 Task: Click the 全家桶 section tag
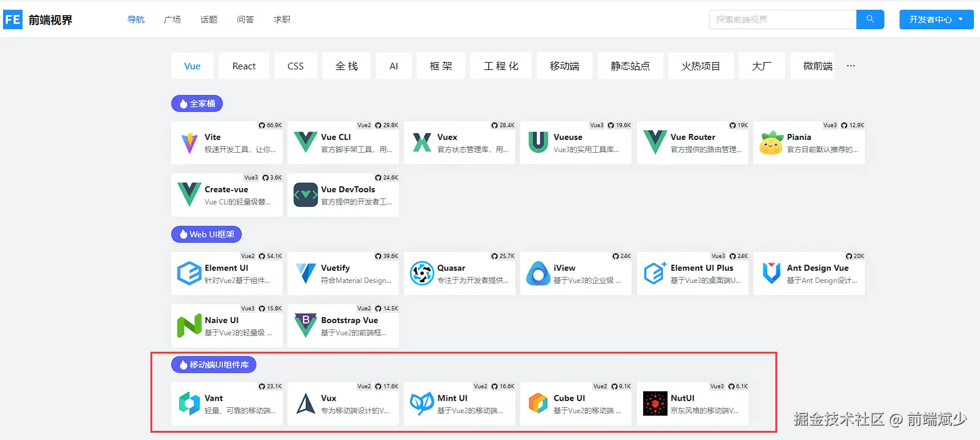[197, 103]
